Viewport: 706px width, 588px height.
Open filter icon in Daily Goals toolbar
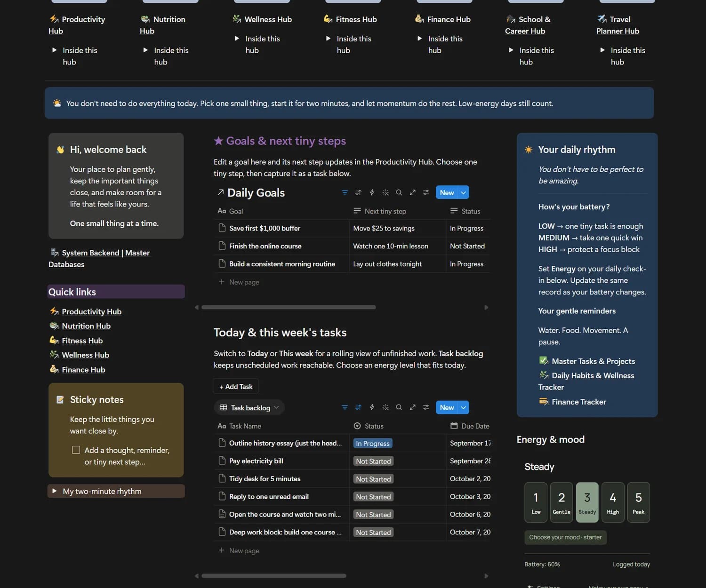point(345,192)
